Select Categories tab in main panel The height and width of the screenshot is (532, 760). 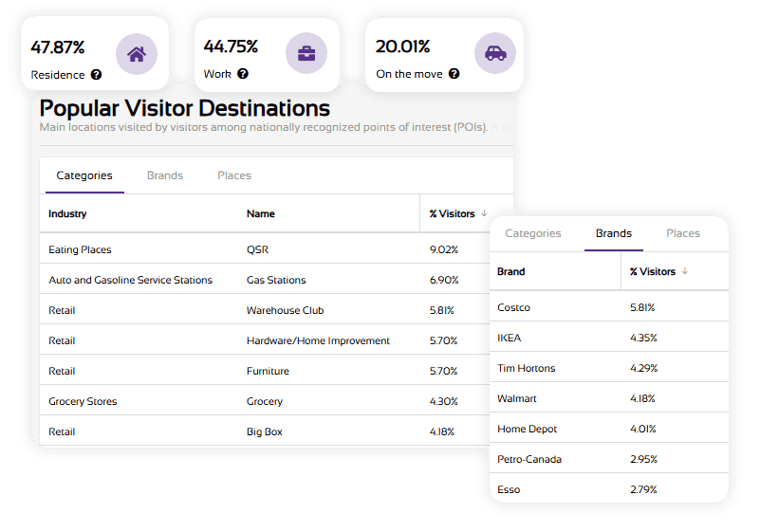click(84, 175)
